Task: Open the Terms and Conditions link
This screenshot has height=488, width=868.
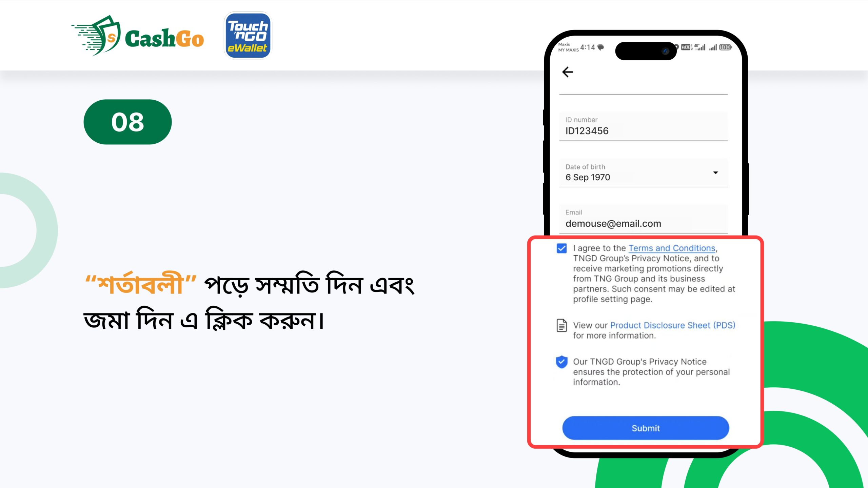Action: click(x=672, y=248)
